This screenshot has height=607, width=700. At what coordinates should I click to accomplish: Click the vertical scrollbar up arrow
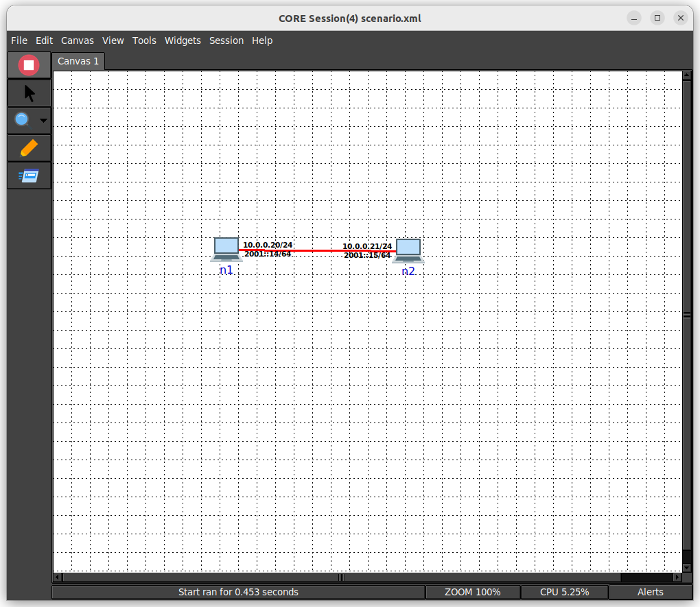(687, 75)
